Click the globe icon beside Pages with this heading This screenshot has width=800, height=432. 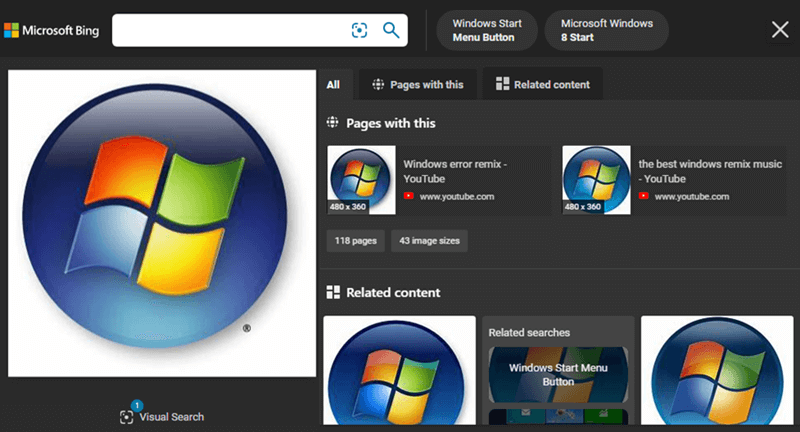tap(333, 123)
